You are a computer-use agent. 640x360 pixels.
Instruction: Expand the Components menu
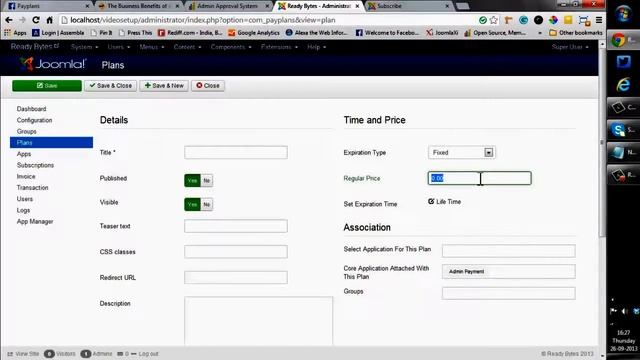[x=231, y=47]
